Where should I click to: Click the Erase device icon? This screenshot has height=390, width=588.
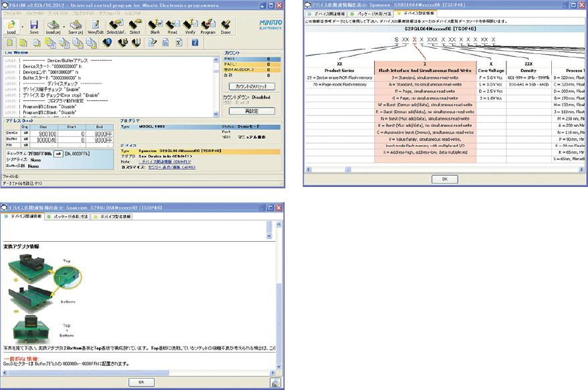tap(226, 27)
